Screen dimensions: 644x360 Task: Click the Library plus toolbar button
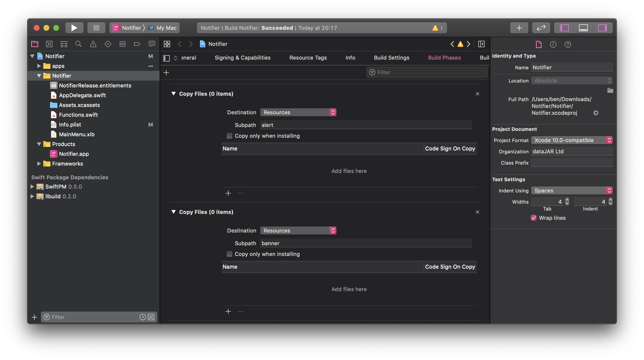pyautogui.click(x=519, y=28)
